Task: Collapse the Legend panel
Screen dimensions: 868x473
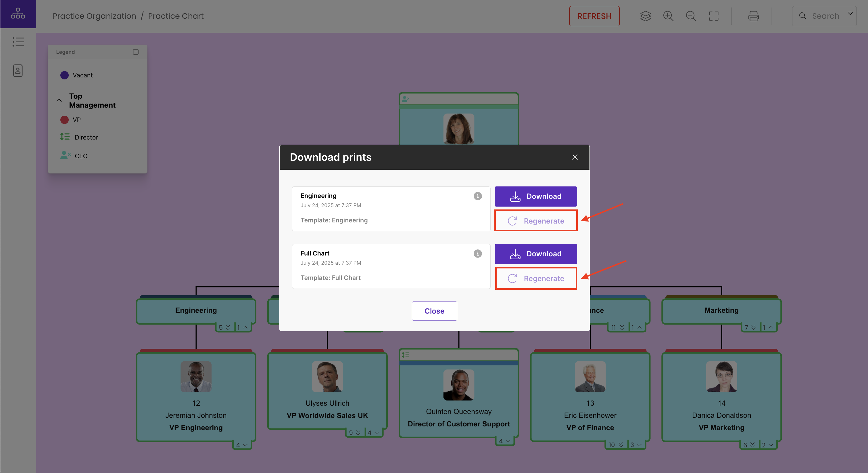Action: 136,52
